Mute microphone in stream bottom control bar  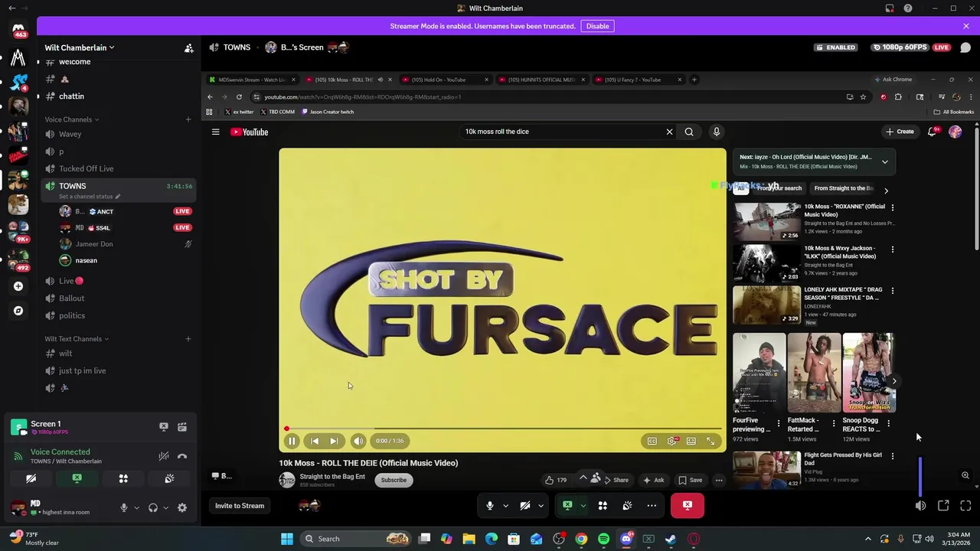(x=490, y=506)
